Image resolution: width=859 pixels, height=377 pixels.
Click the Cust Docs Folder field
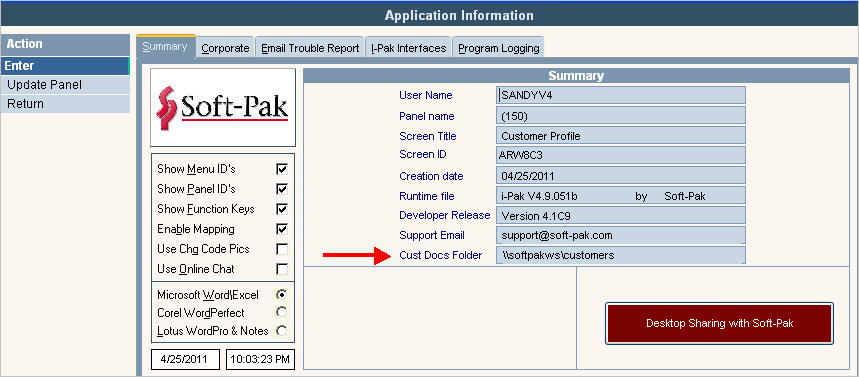[x=621, y=255]
